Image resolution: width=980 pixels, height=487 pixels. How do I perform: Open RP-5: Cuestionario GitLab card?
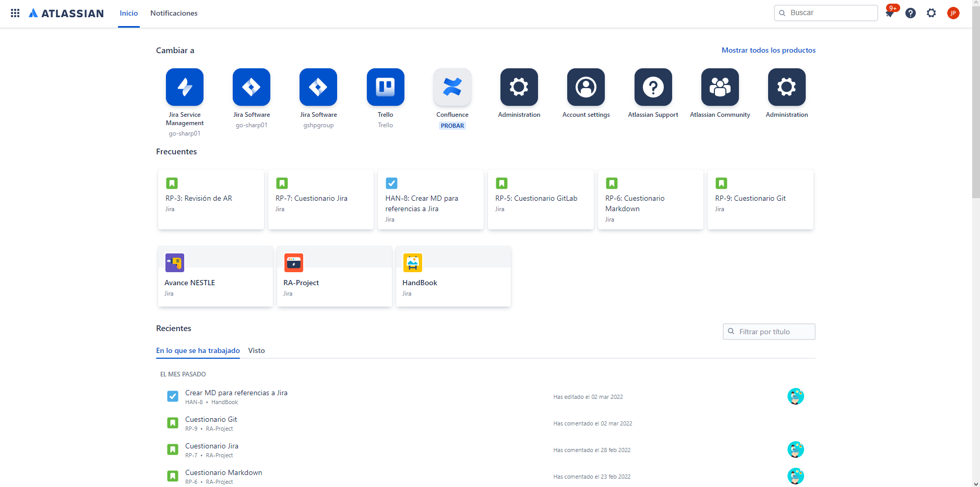[x=541, y=199]
